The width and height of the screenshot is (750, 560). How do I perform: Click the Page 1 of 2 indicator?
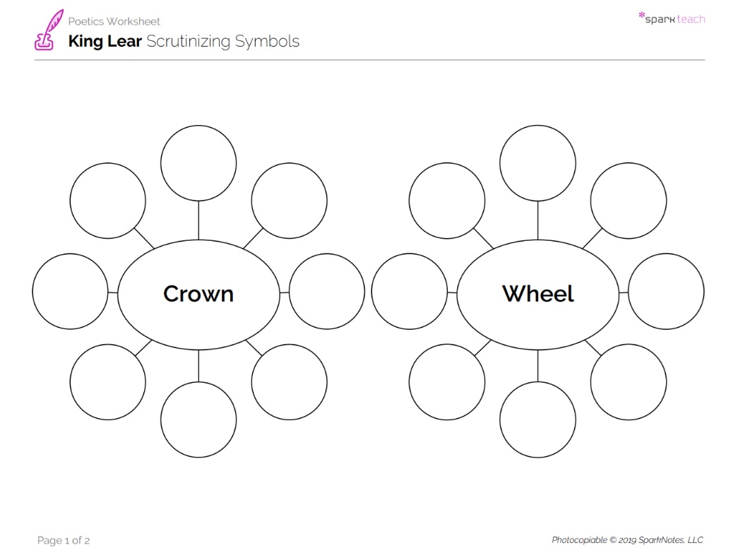tap(64, 541)
